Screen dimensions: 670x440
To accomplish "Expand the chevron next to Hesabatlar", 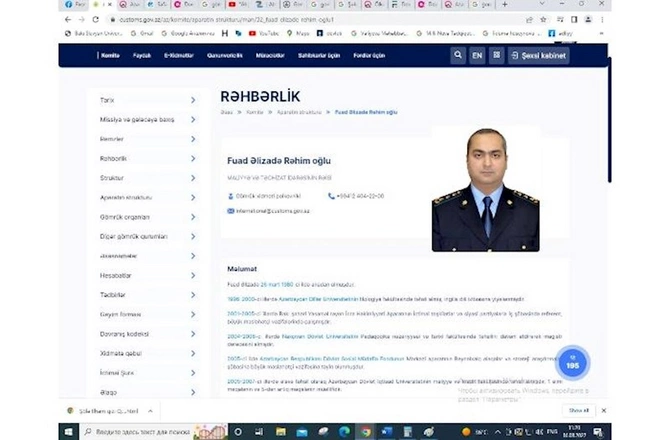I will point(193,276).
